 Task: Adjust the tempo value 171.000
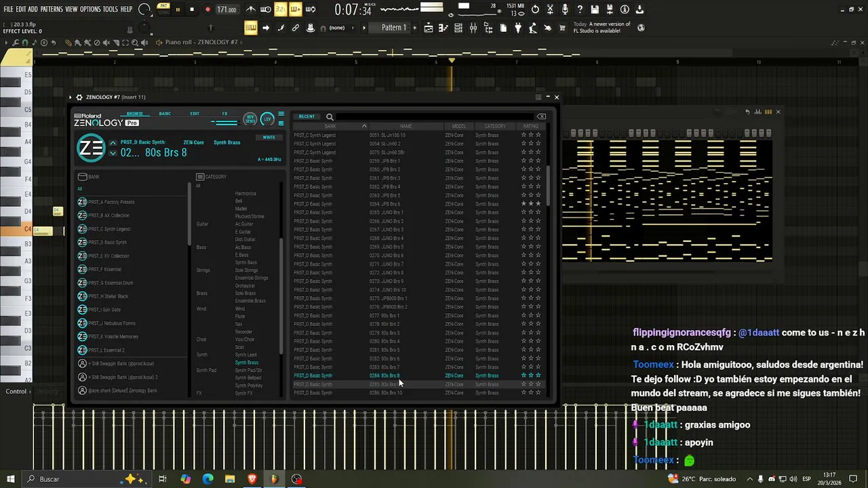[226, 9]
